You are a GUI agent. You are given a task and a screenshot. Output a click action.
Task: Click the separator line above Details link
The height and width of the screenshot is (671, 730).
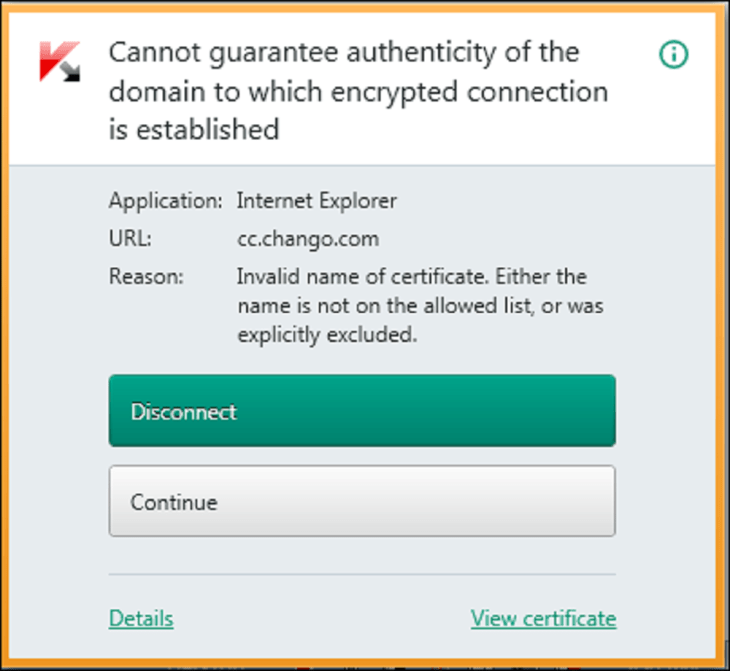pos(362,575)
